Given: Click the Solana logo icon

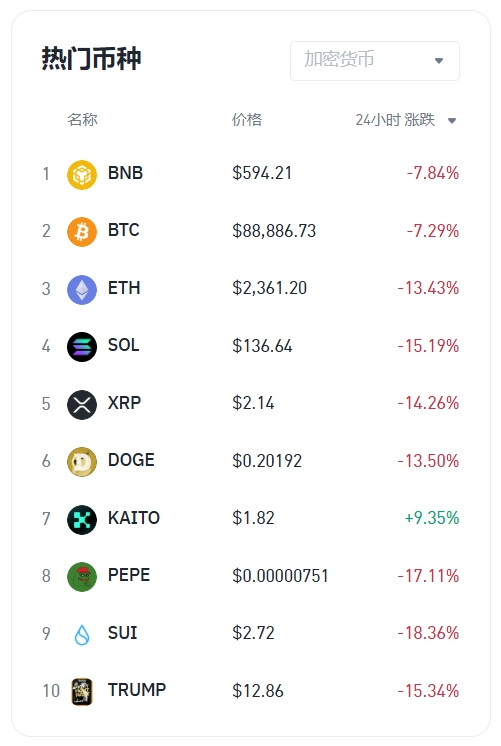Looking at the screenshot, I should click(82, 347).
